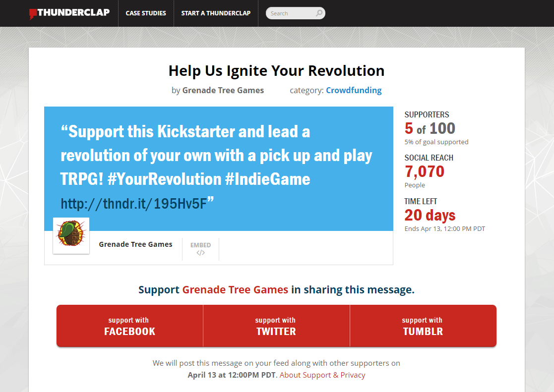Click the Embed button label

[201, 245]
